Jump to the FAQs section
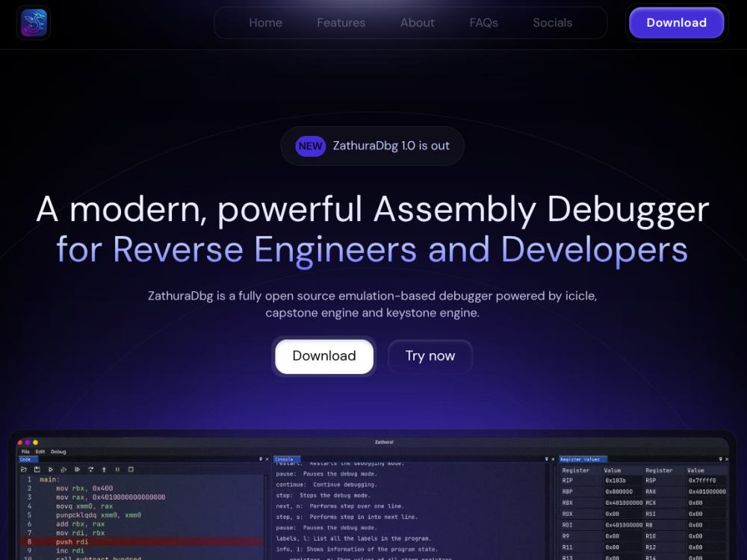Screen dimensions: 747x560 click(483, 23)
